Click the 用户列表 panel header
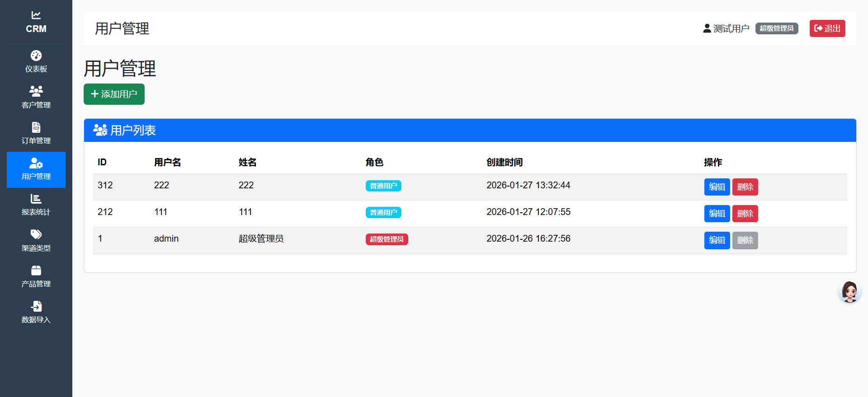 (x=133, y=131)
